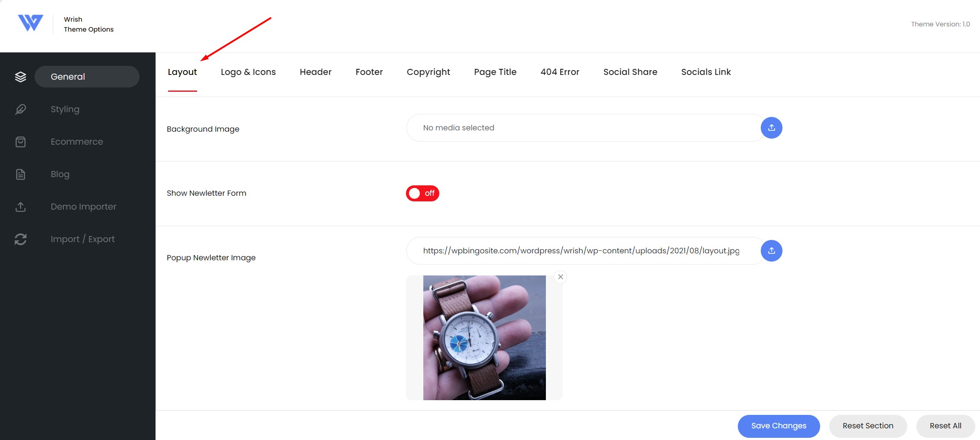The height and width of the screenshot is (440, 980).
Task: Click the Reset Section button
Action: click(868, 426)
